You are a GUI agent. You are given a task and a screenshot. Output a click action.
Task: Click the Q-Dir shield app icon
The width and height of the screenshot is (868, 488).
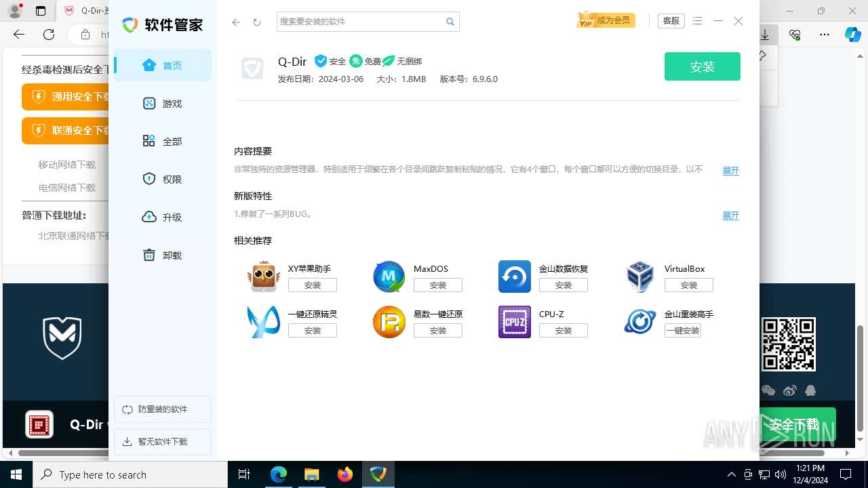click(252, 68)
